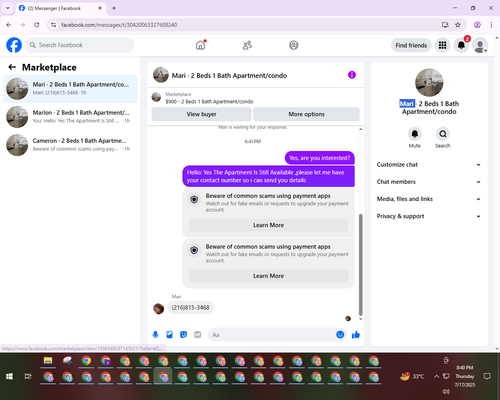Click the browser back button
500x400 pixels.
click(9, 25)
